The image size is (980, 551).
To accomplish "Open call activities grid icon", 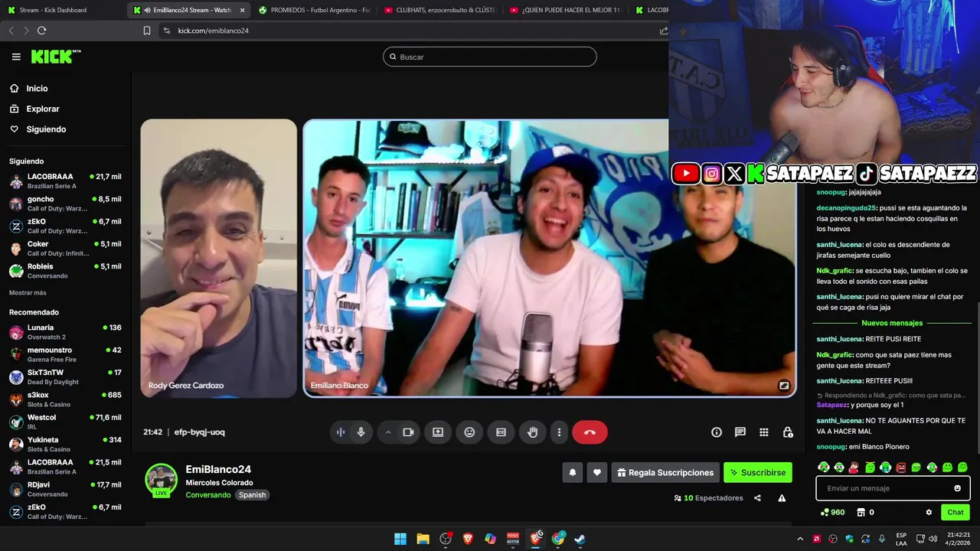I will (764, 432).
